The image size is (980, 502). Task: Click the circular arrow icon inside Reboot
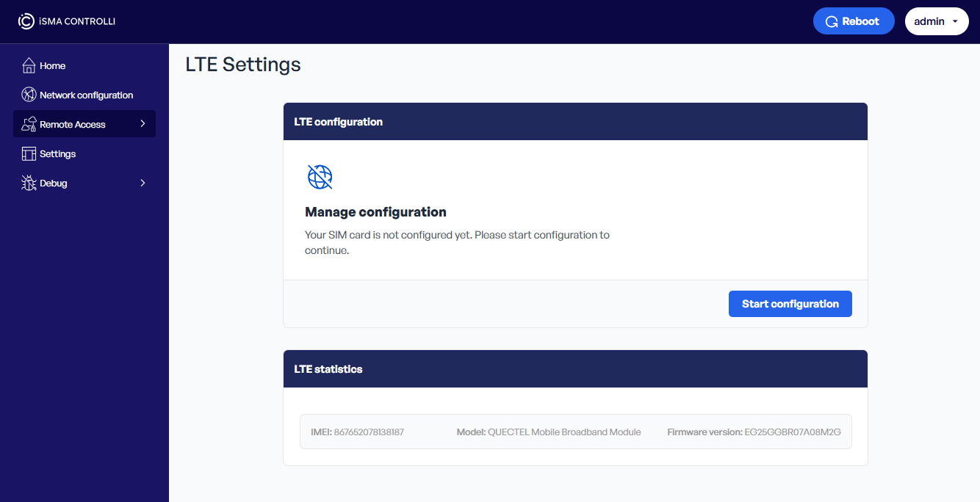click(x=832, y=22)
